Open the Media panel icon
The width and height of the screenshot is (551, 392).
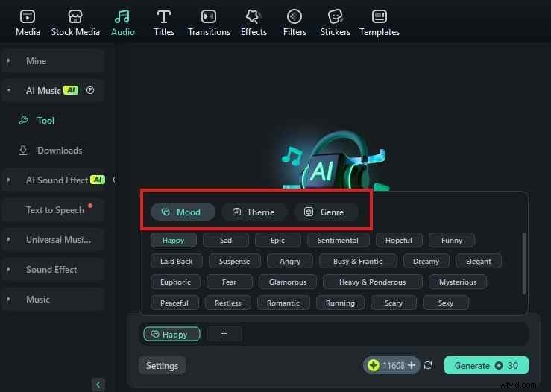(28, 16)
